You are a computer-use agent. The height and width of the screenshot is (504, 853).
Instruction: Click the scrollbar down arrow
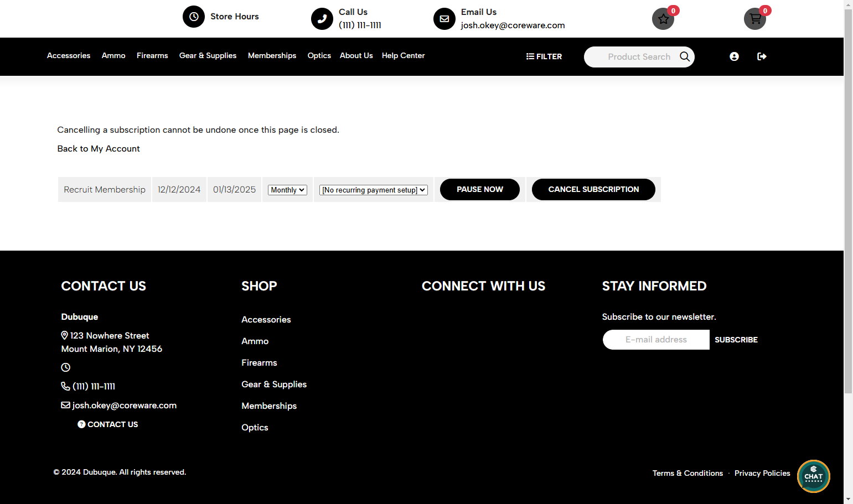[x=848, y=500]
